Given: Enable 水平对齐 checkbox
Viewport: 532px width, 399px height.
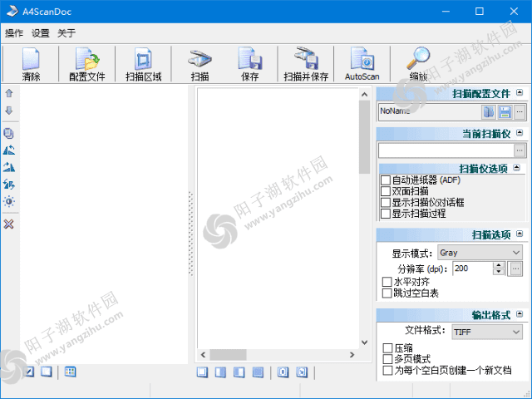Looking at the screenshot, I should tap(387, 282).
